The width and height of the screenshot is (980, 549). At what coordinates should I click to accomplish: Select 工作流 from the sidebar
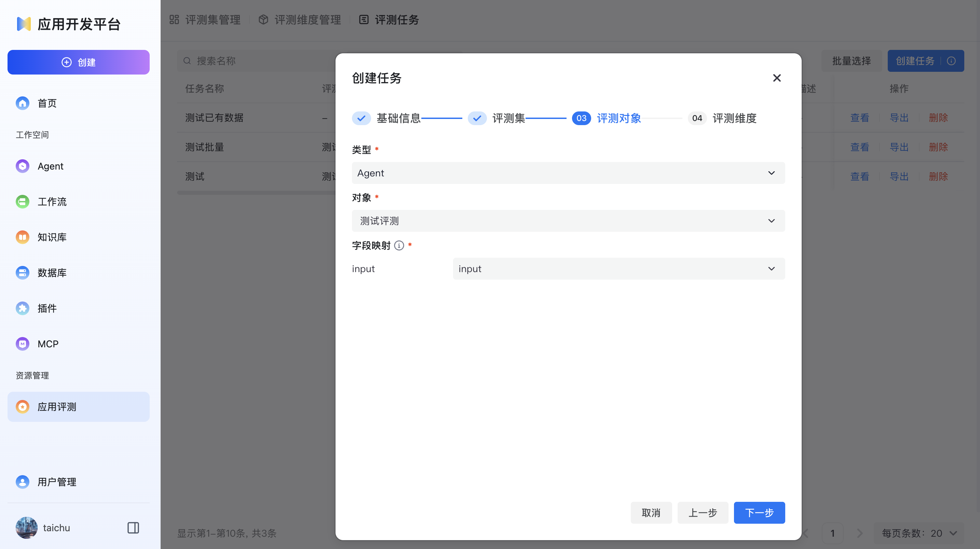(52, 202)
